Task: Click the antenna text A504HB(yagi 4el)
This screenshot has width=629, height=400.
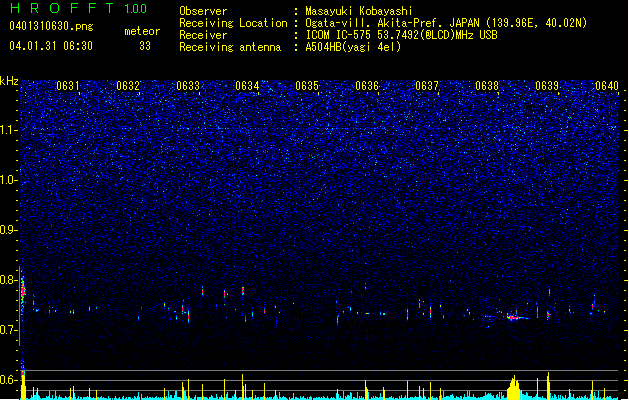Action: (x=353, y=47)
